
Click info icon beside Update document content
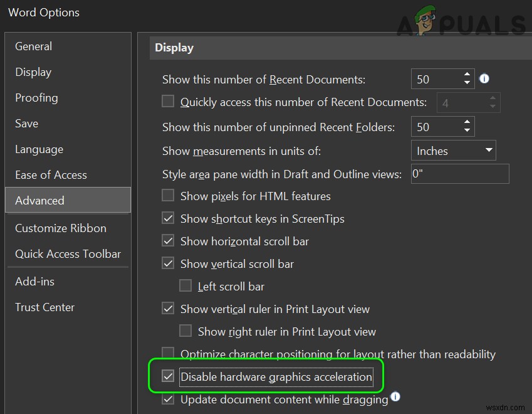coord(395,396)
